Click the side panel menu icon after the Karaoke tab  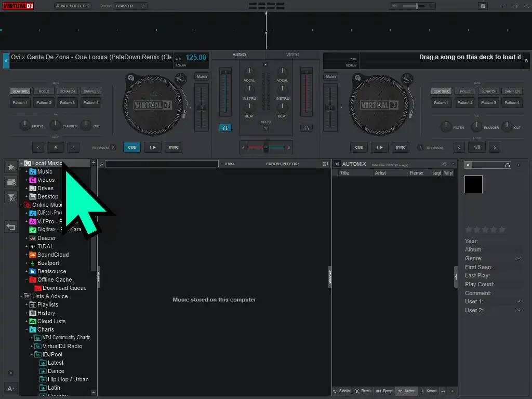443,391
